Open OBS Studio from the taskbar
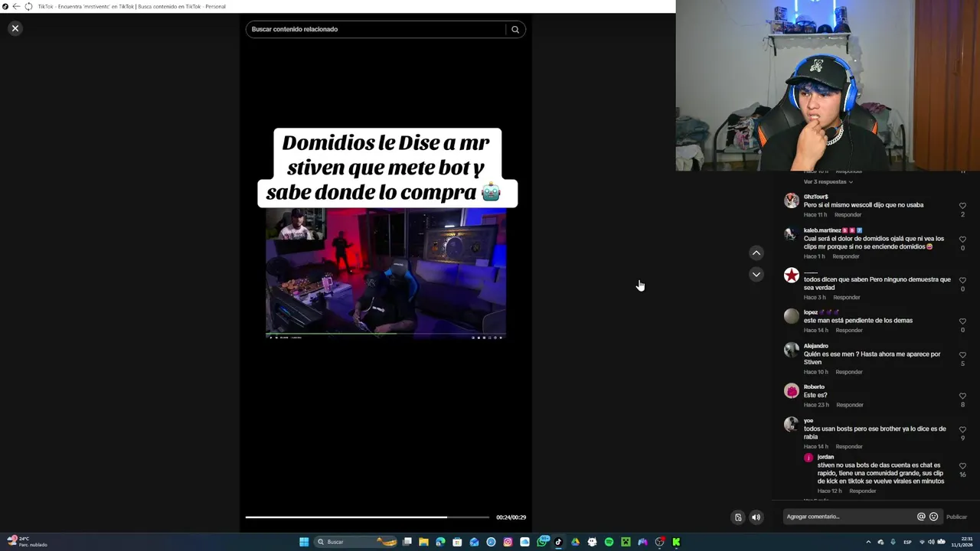The width and height of the screenshot is (980, 551). [x=659, y=542]
